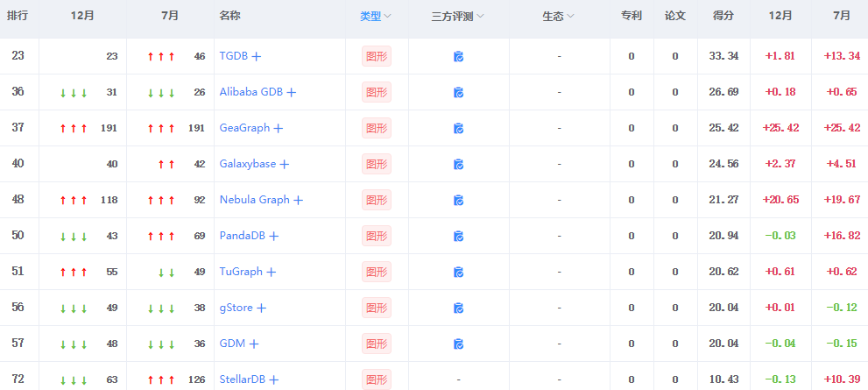Add Galaxybase using its plus icon
Screen dimensions: 868x390
tap(284, 165)
